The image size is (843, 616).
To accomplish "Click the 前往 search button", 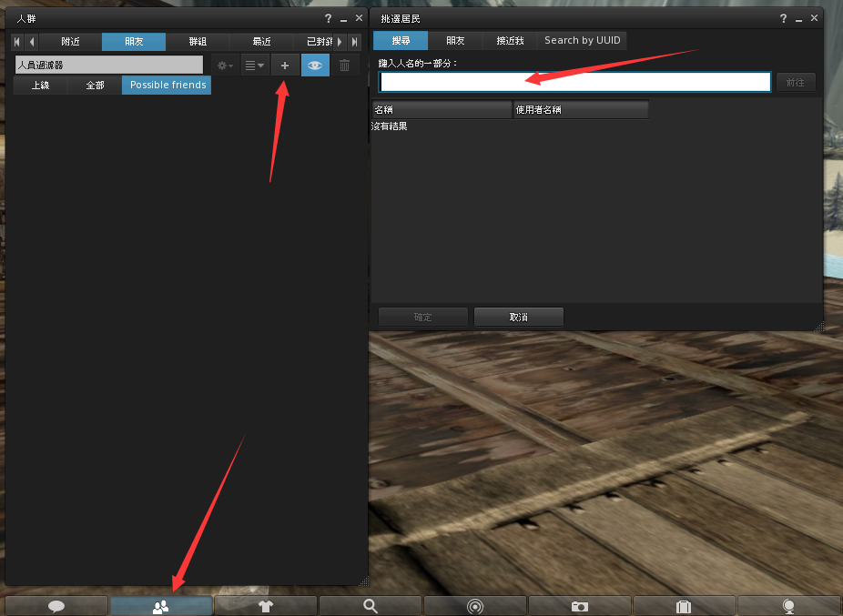I will pos(796,82).
